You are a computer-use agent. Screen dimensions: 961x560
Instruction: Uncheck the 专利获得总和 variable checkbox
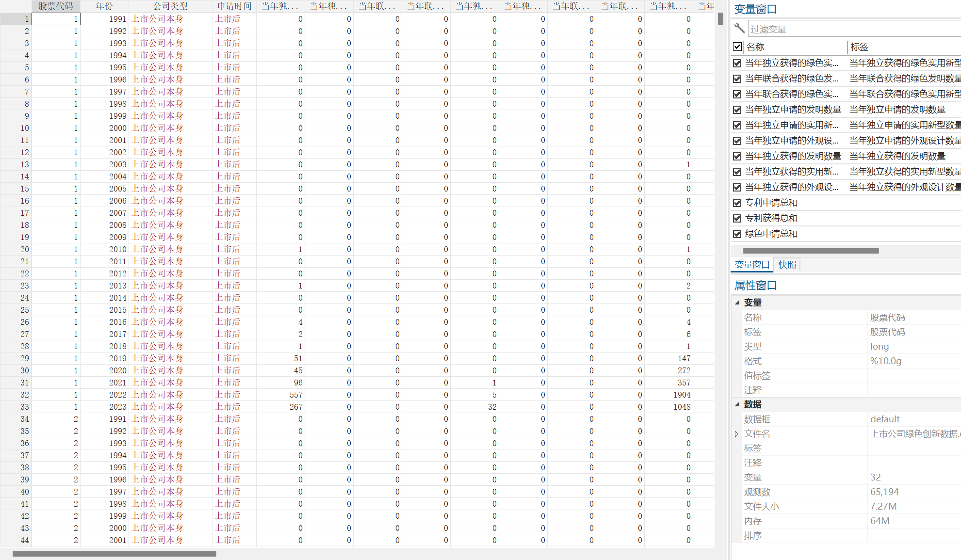[x=737, y=218]
